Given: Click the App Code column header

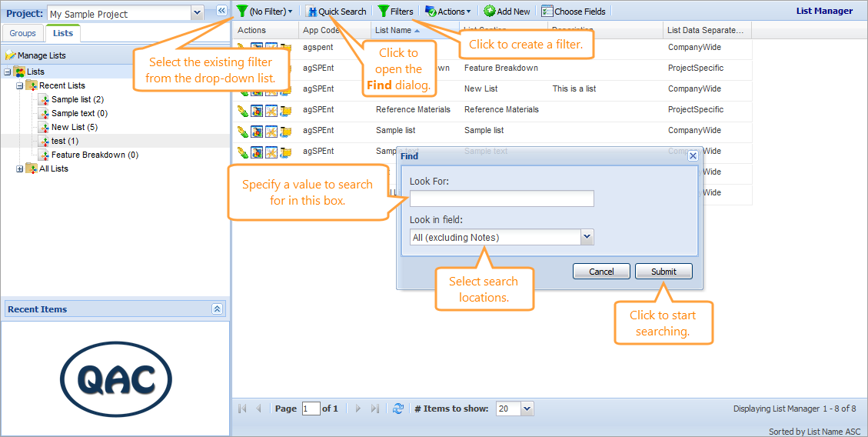Looking at the screenshot, I should coord(335,31).
